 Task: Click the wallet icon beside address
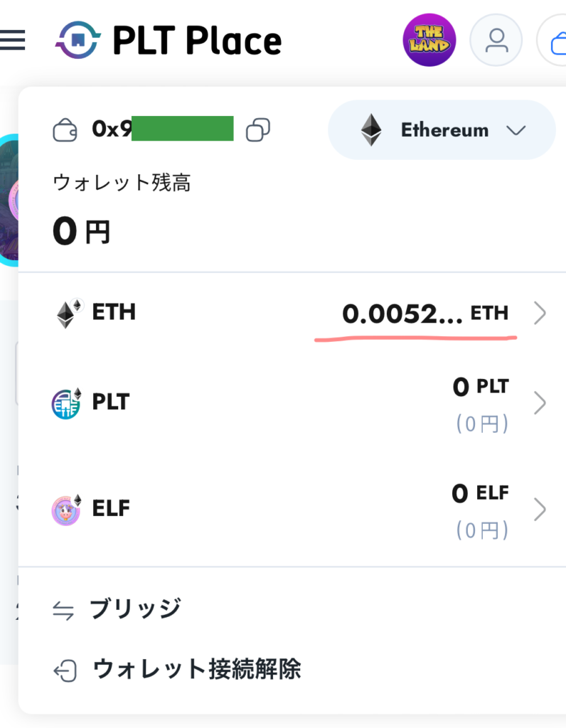point(65,130)
